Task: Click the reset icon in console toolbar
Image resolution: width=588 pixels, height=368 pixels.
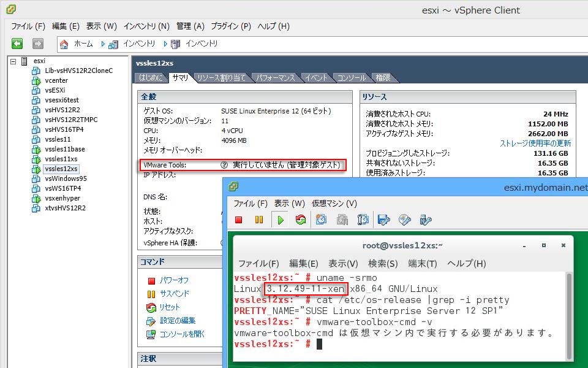Action: [301, 220]
